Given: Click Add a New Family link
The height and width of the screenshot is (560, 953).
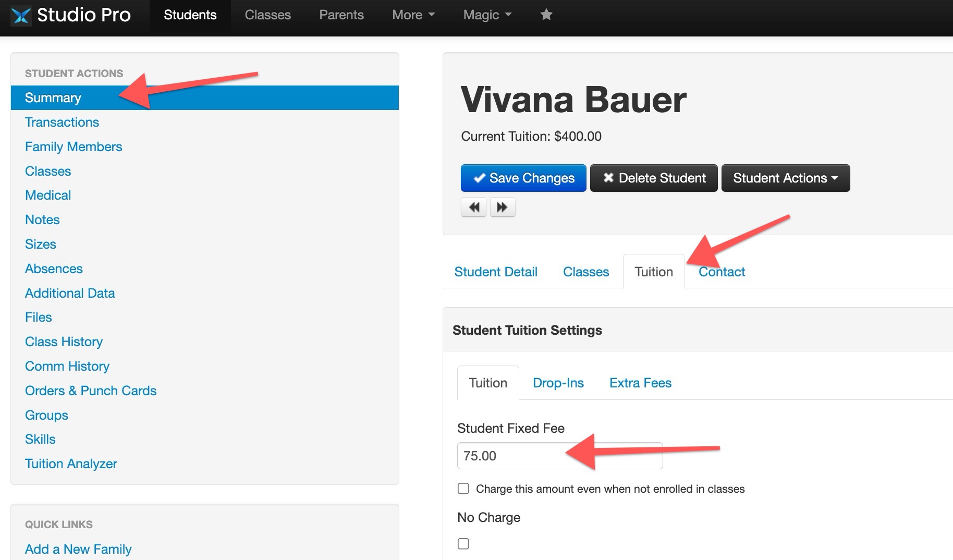Looking at the screenshot, I should tap(78, 549).
